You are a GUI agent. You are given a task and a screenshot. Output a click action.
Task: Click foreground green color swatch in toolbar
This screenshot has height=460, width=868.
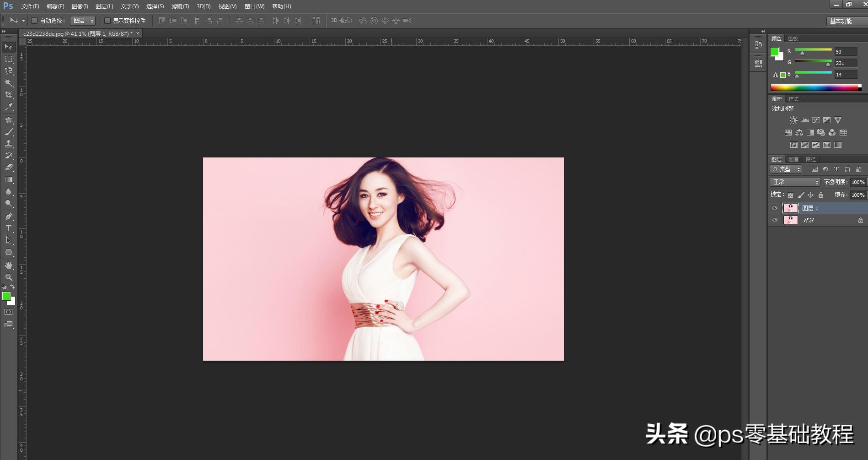point(6,296)
